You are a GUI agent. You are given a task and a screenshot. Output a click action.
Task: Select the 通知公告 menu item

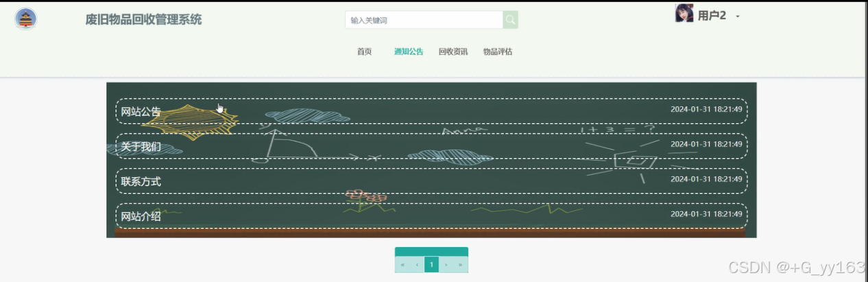click(409, 51)
